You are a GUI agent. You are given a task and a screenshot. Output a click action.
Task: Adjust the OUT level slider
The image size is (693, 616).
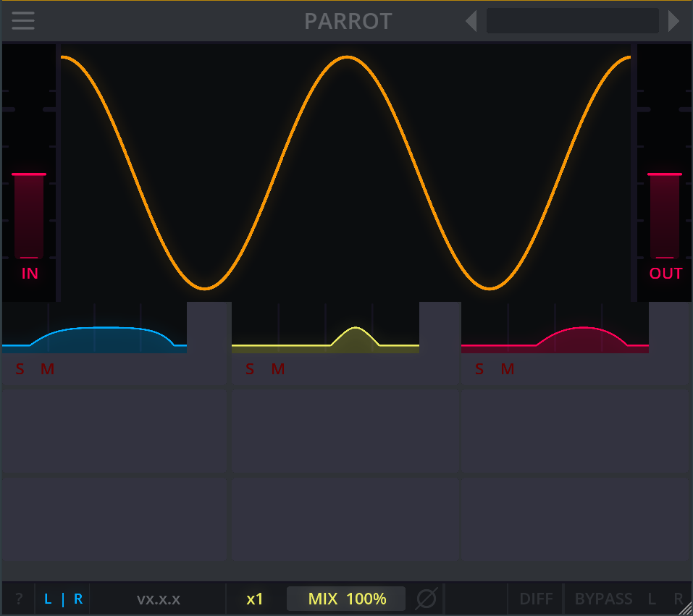coord(664,174)
